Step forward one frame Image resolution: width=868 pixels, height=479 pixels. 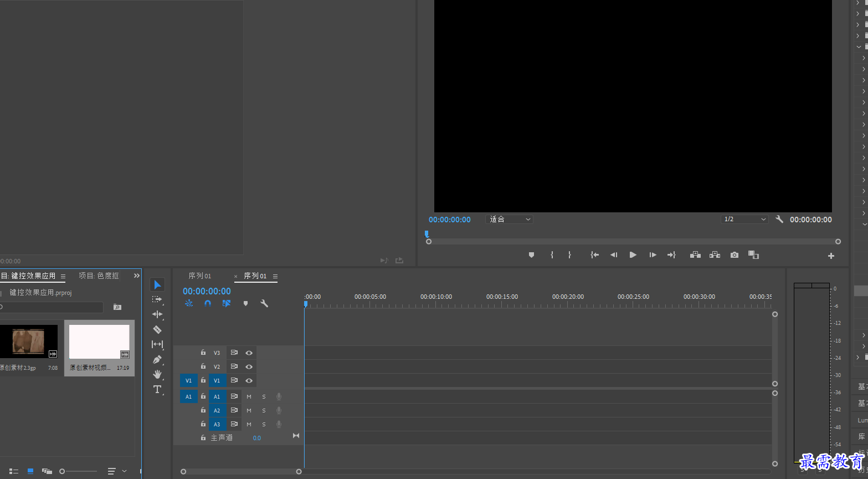653,255
